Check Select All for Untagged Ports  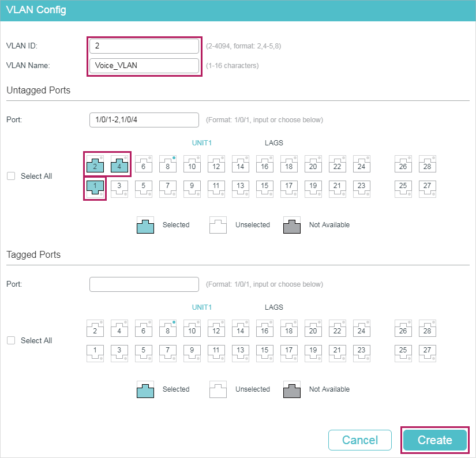tap(11, 176)
